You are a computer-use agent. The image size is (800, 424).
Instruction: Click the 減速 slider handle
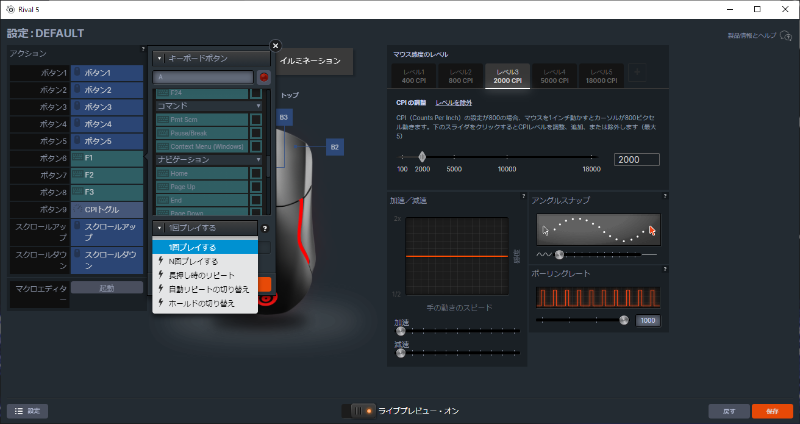(401, 353)
